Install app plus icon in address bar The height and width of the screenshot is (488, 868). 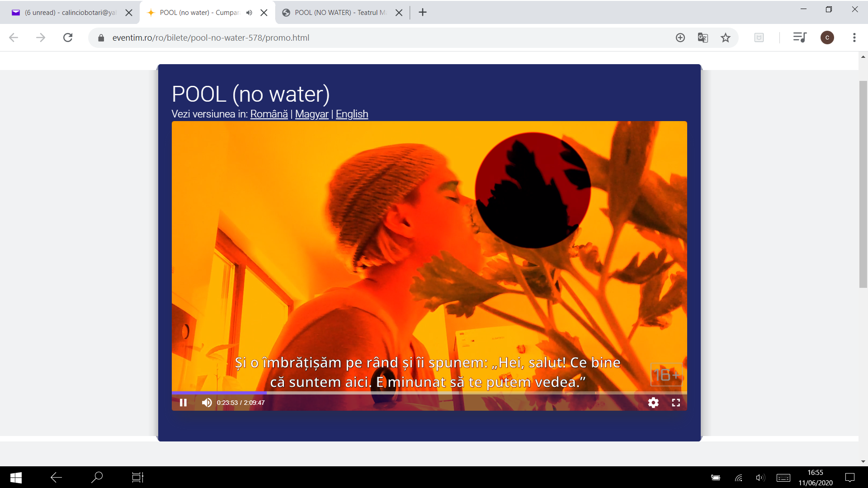point(680,38)
